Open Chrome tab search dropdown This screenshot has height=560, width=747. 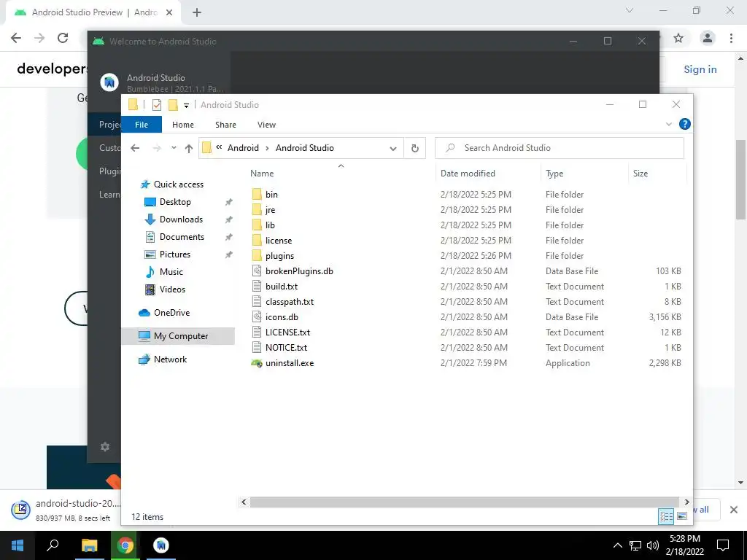pos(630,10)
